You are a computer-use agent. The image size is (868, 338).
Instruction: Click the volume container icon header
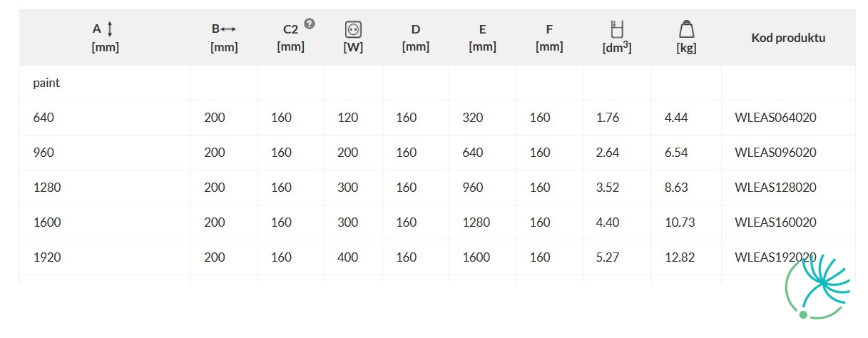pos(617,29)
